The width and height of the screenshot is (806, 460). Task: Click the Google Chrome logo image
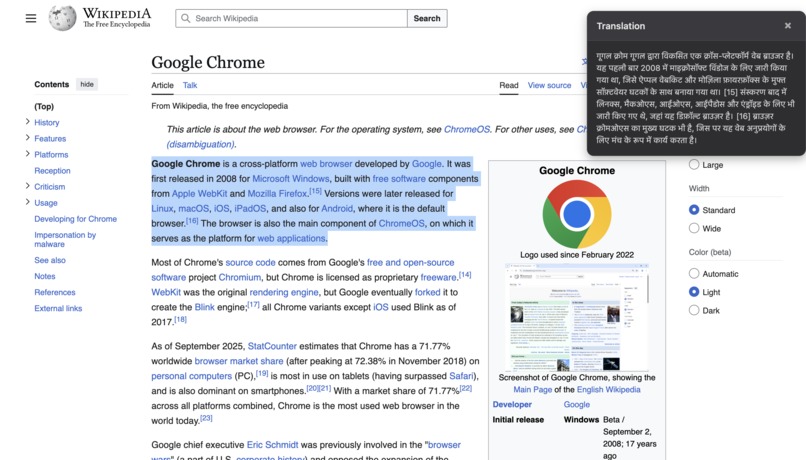click(x=577, y=214)
